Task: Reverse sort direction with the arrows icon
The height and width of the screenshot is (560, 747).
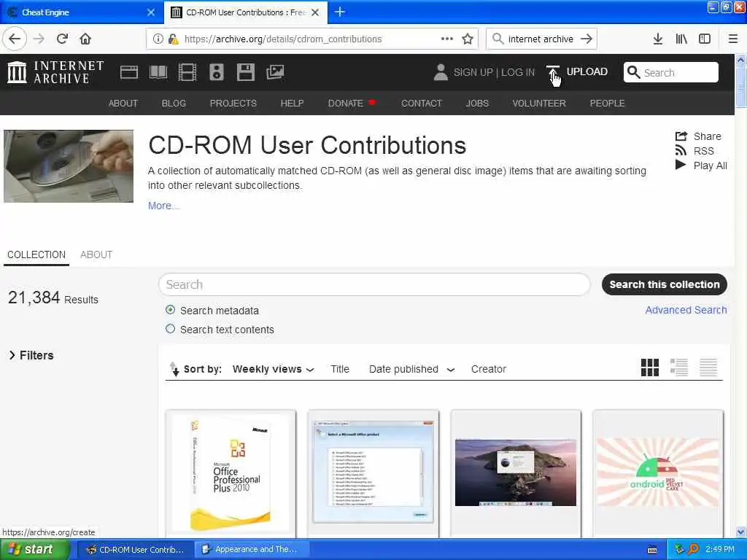Action: pyautogui.click(x=174, y=369)
